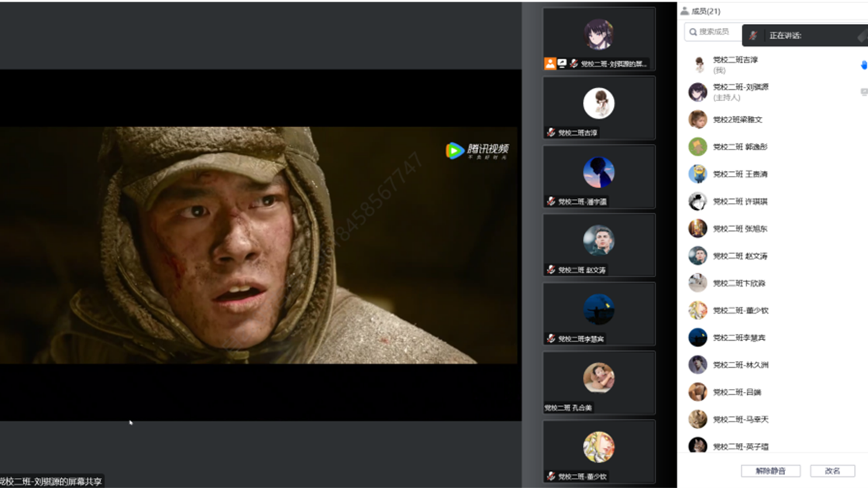Viewport: 868px width, 488px height.
Task: Click the name 党校二班 张旭东 in list
Action: 740,229
